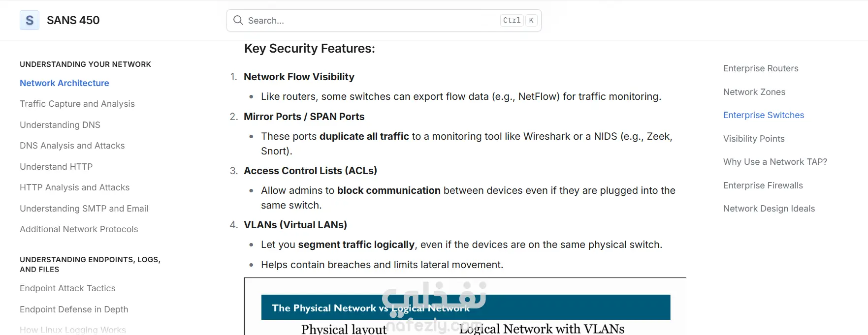Jump to Enterprise Switches section
This screenshot has width=868, height=335.
(764, 115)
